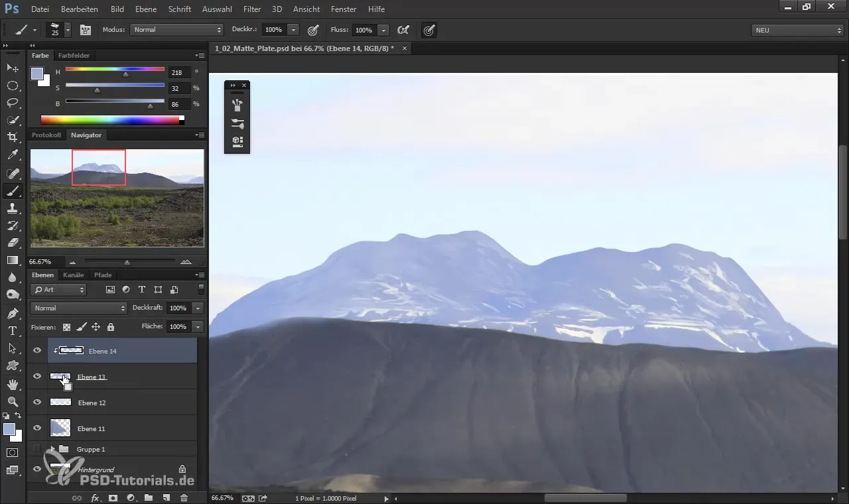The width and height of the screenshot is (849, 504).
Task: Open the Ebene menu
Action: (x=146, y=9)
